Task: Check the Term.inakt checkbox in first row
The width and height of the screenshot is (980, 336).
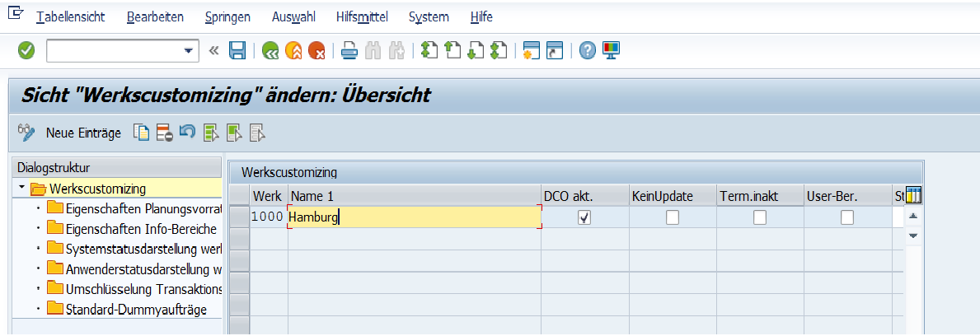Action: tap(760, 217)
